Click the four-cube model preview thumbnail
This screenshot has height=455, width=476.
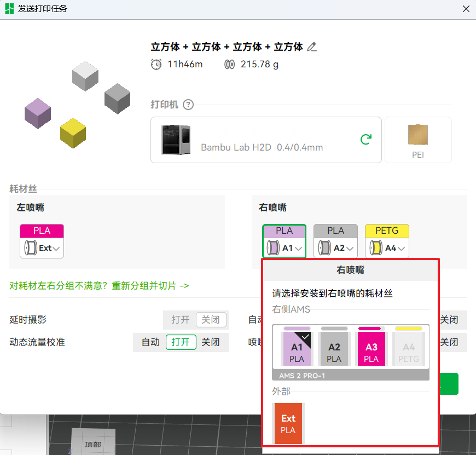pos(77,104)
